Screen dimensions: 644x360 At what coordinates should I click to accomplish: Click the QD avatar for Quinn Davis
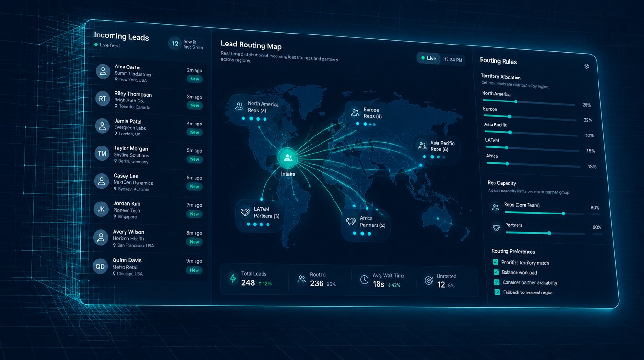coord(101,266)
